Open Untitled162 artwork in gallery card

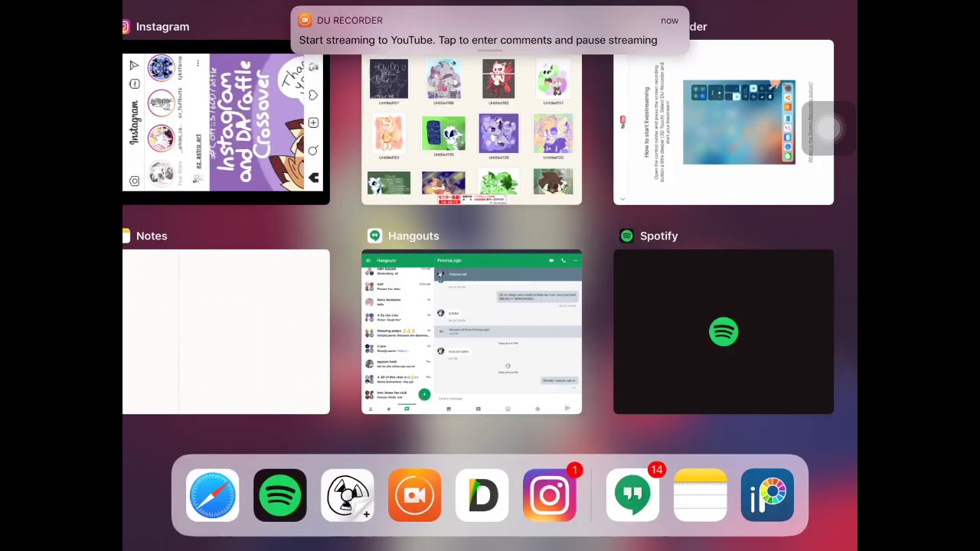point(498,80)
